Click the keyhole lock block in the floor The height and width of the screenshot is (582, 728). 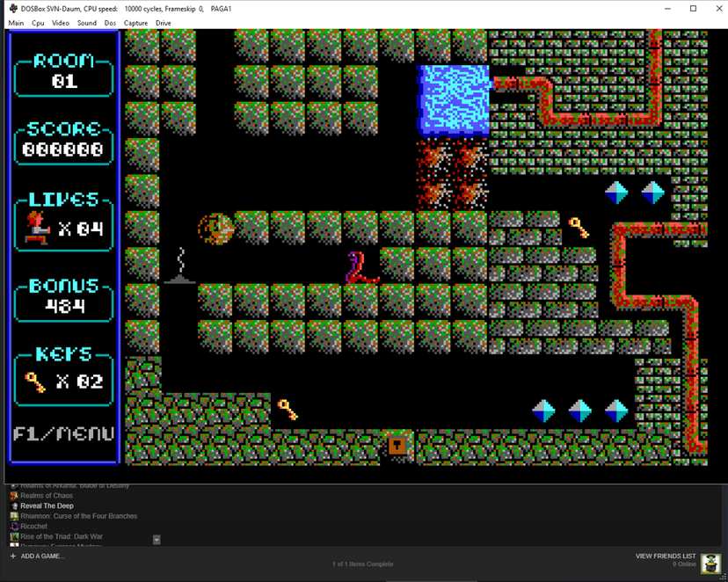point(397,446)
